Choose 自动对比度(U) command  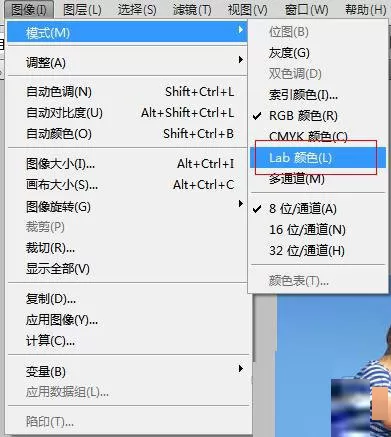coord(127,113)
